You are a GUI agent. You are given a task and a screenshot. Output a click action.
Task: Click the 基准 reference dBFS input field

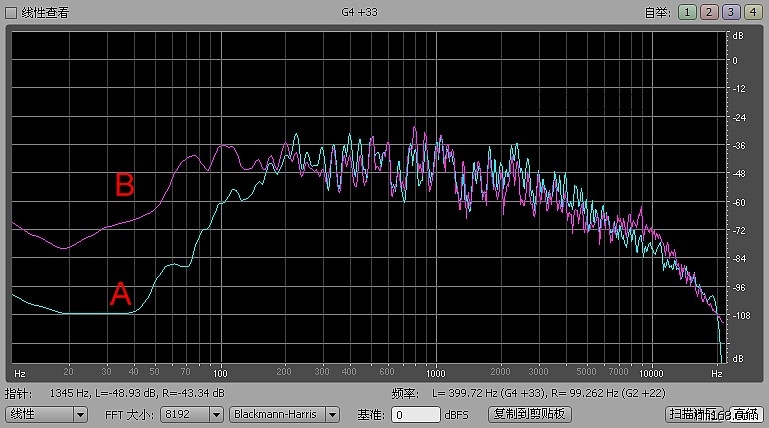(x=415, y=414)
